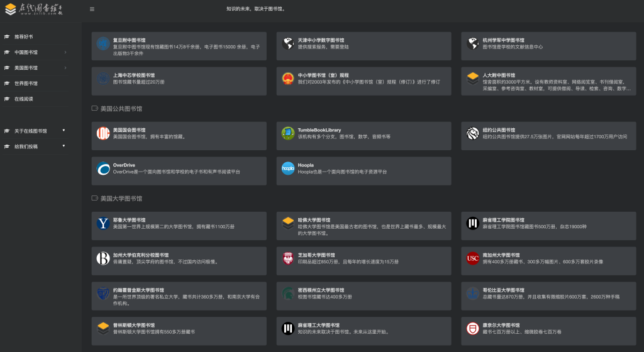Click the Berkeley B icon of 加州大学伯克利分校图书馆

pyautogui.click(x=103, y=258)
